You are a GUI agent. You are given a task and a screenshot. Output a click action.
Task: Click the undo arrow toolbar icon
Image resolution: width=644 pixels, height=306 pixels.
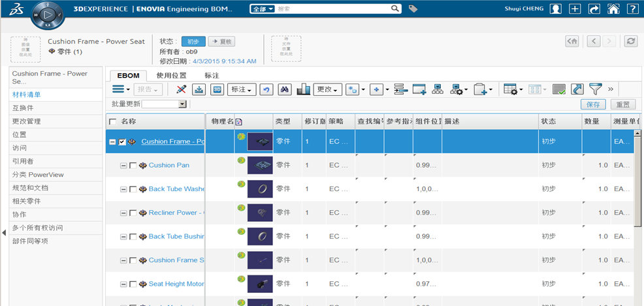click(x=266, y=89)
